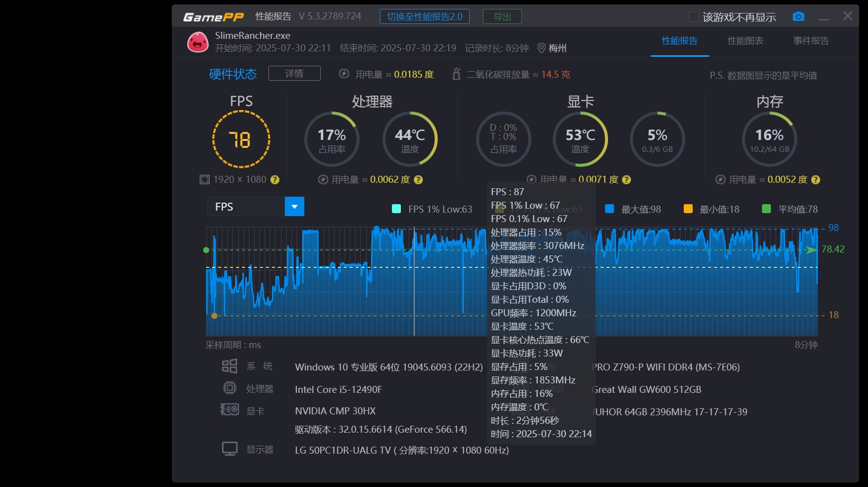This screenshot has width=868, height=487.
Task: Click the memory power usage icon
Action: (x=721, y=180)
